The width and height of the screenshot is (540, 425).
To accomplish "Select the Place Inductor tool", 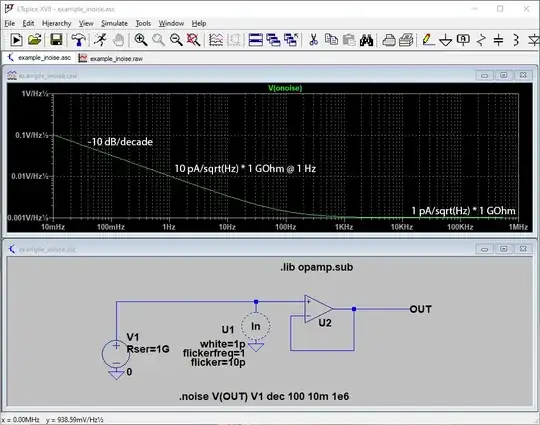I will [x=516, y=40].
